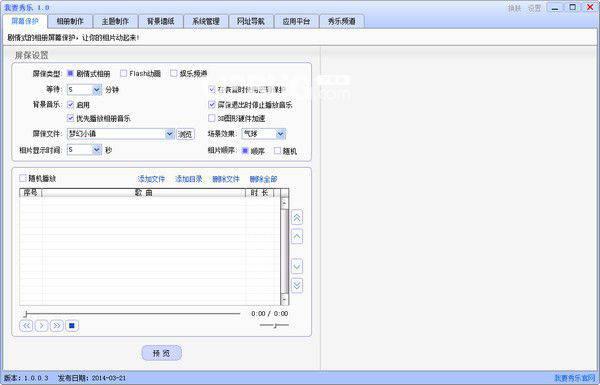Viewport: 600px width, 385px height.
Task: Move selected song up one position
Action: click(x=297, y=236)
